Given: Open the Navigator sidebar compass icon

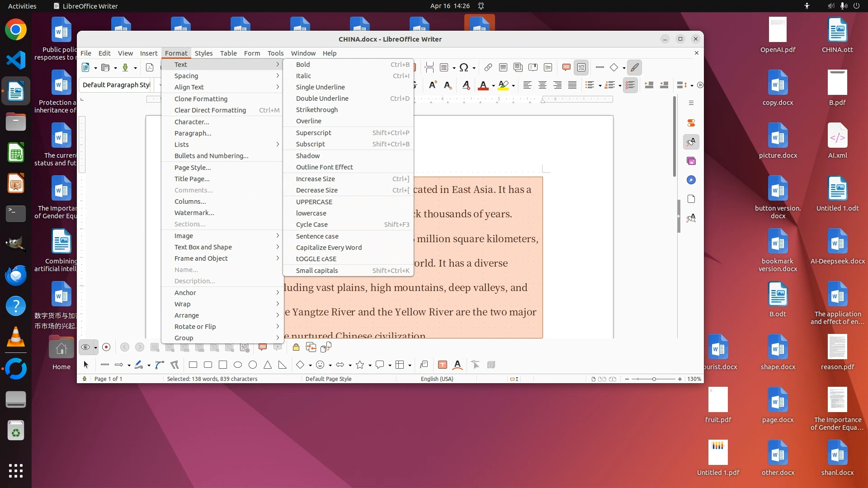Looking at the screenshot, I should (691, 180).
